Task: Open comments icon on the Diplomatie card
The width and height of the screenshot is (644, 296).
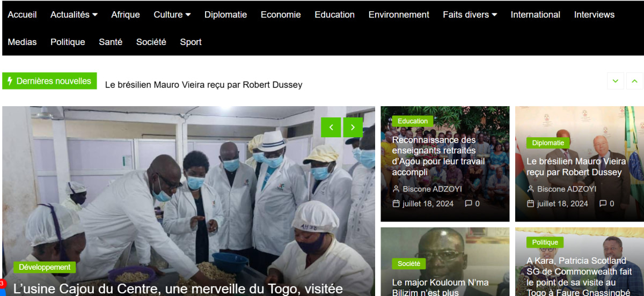Action: [x=603, y=204]
